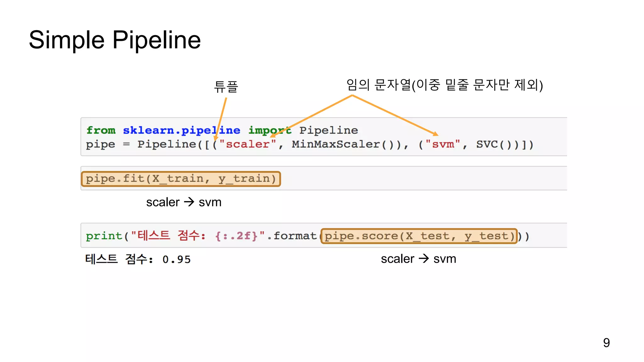Click the sklearn.pipeline module name
Image resolution: width=644 pixels, height=362 pixels.
coord(181,130)
